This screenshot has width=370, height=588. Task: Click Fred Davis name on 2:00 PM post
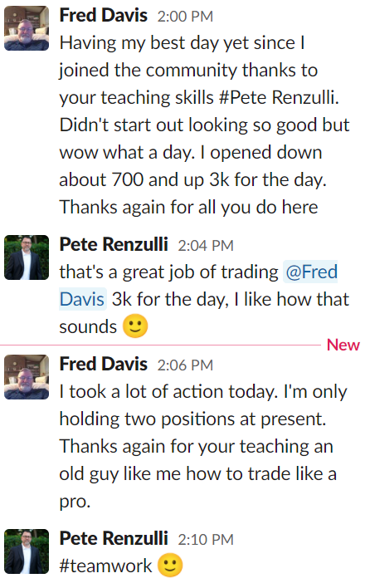point(104,16)
